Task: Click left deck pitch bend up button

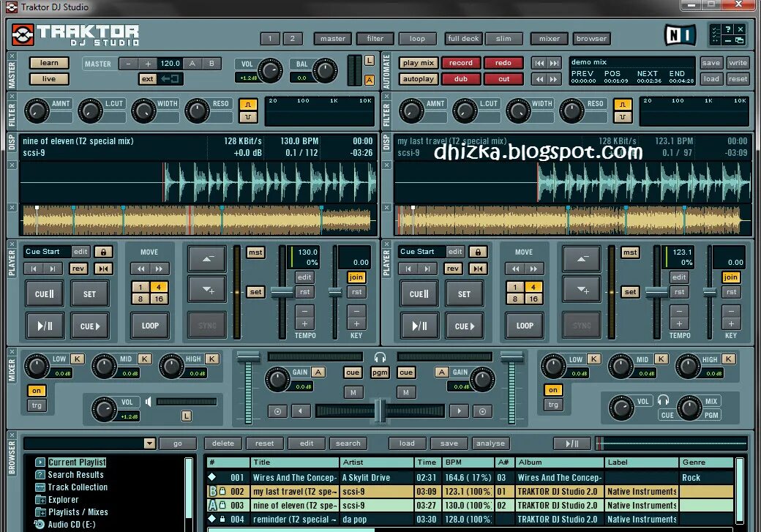Action: click(x=207, y=259)
